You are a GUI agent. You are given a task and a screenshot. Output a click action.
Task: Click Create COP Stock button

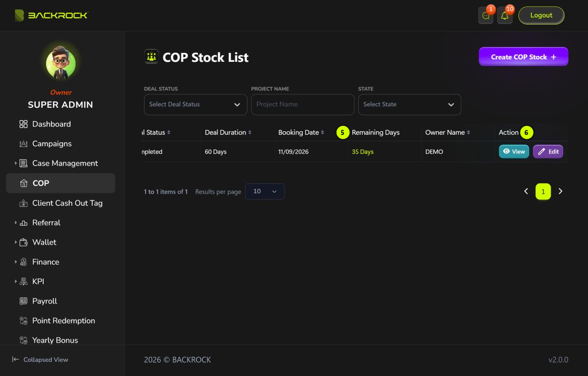523,57
